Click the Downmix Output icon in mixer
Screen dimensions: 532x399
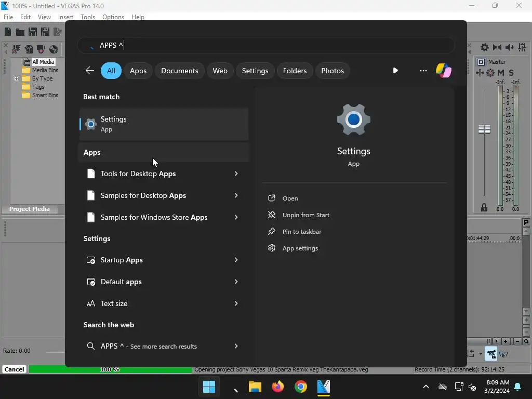(497, 47)
